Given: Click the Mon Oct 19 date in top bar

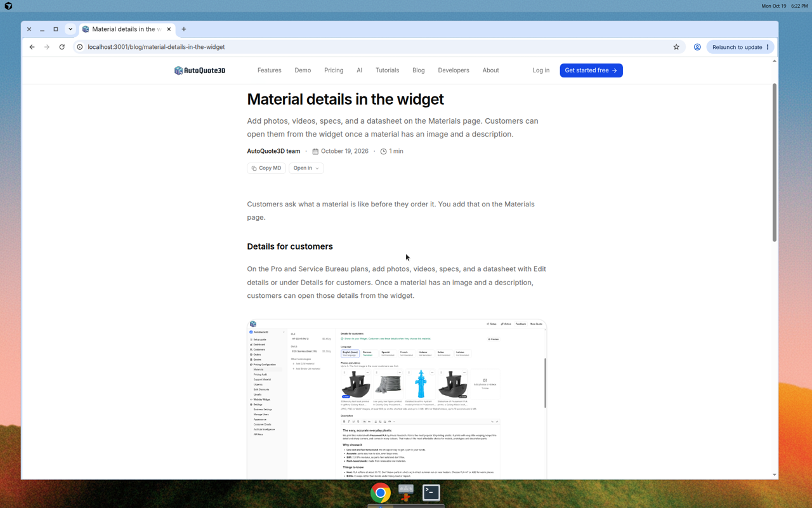Looking at the screenshot, I should point(774,6).
